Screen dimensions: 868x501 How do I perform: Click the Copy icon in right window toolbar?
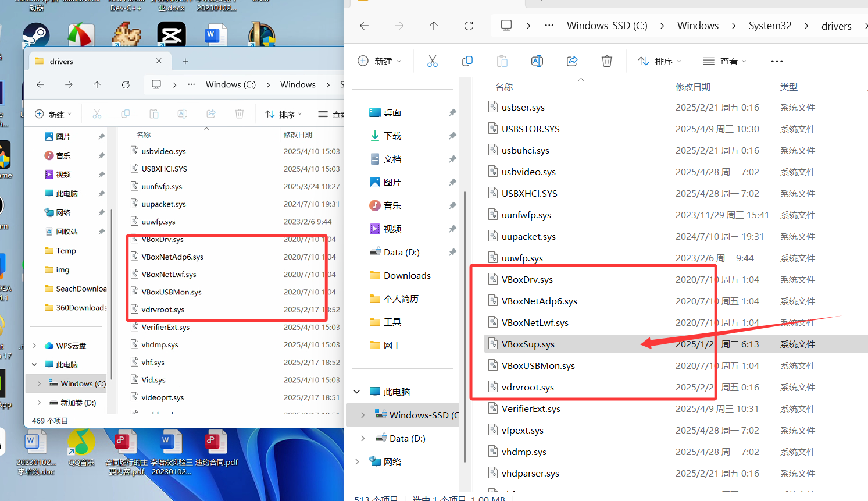tap(467, 61)
